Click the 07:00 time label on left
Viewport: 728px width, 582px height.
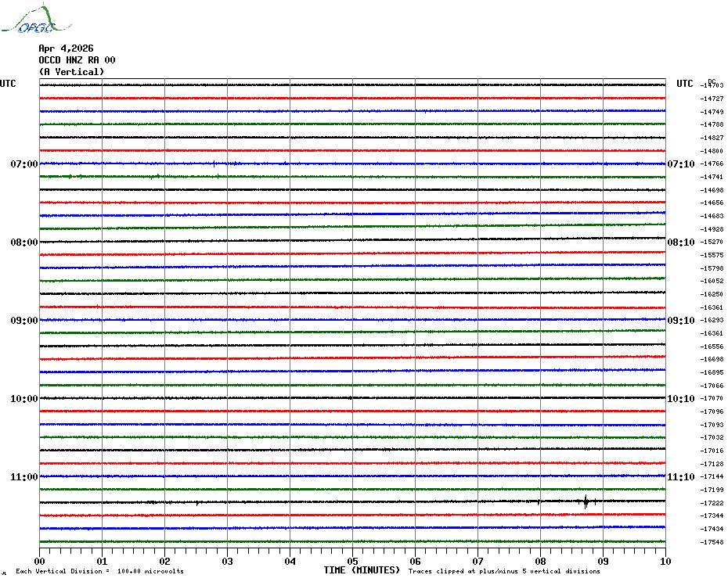(x=23, y=164)
